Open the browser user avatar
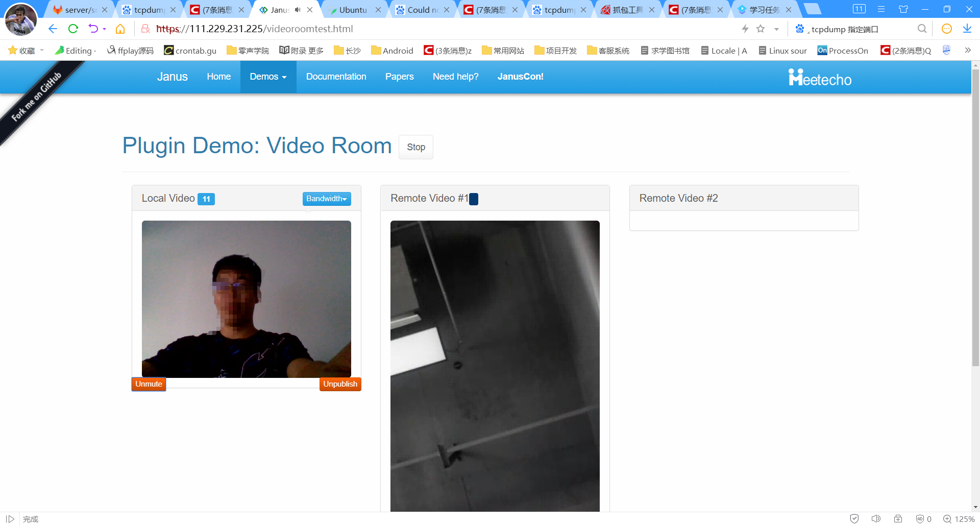 (21, 19)
